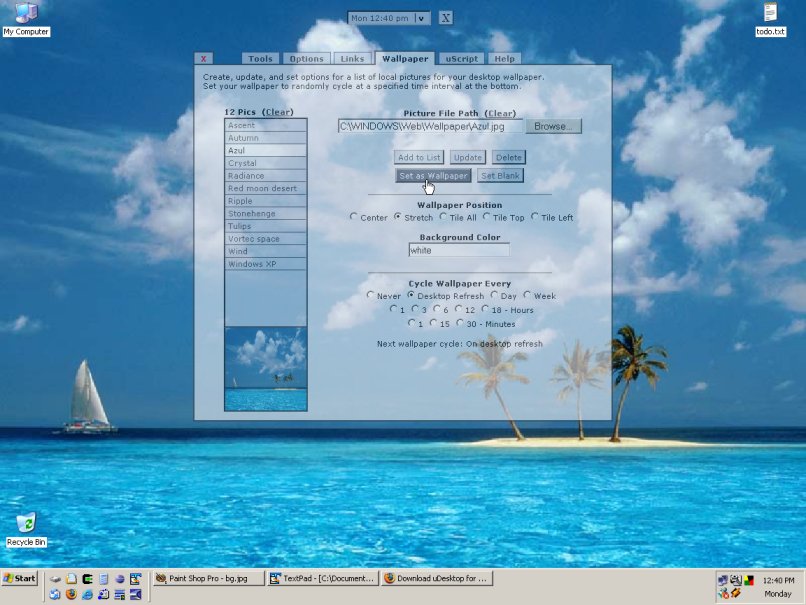Clear the 12 Pics list
The width and height of the screenshot is (806, 605).
[x=278, y=112]
